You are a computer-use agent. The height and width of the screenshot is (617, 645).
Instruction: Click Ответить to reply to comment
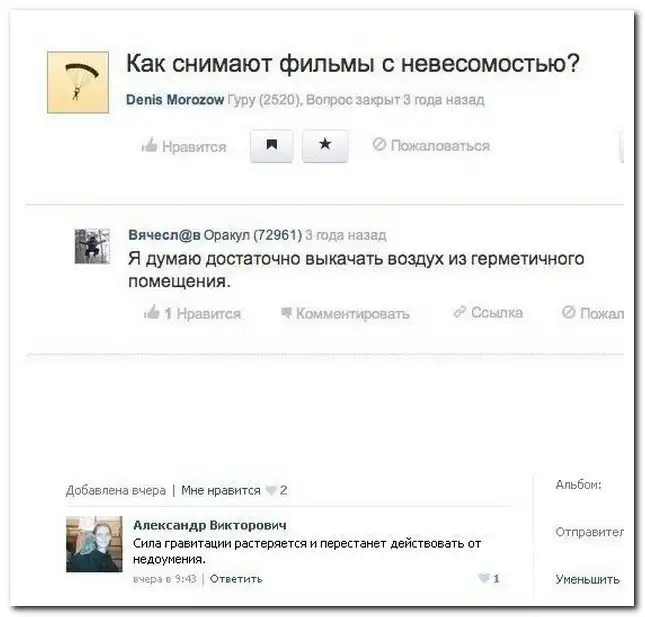pos(236,579)
